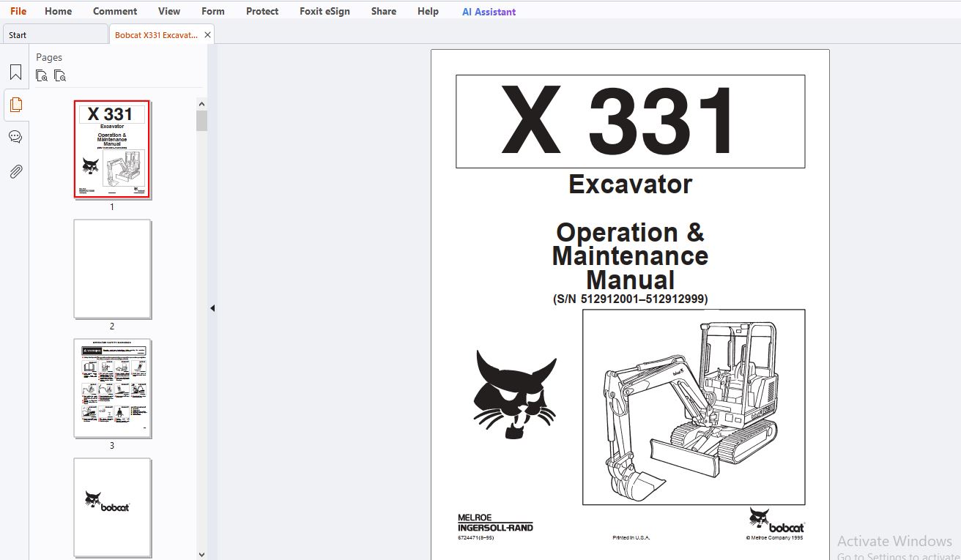Open the Foxit eSign tab

click(x=324, y=11)
